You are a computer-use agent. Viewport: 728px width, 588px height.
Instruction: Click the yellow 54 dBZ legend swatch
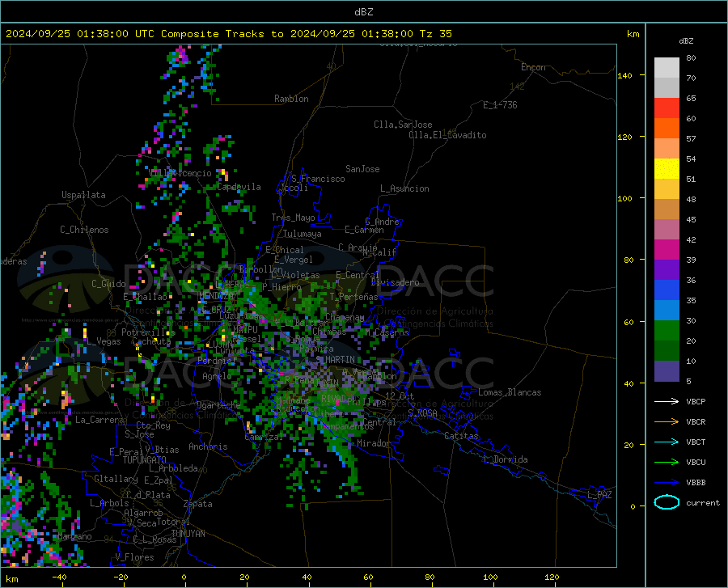click(x=667, y=168)
